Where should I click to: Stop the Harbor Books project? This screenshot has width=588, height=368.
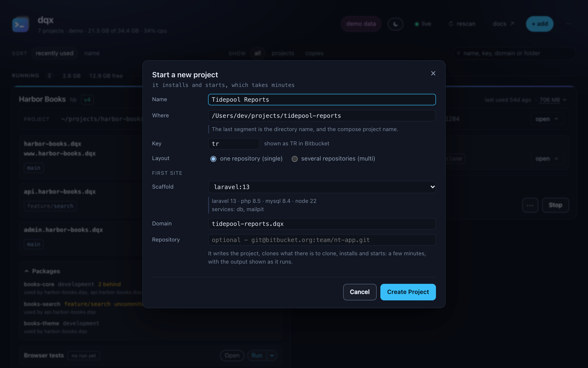pyautogui.click(x=555, y=205)
